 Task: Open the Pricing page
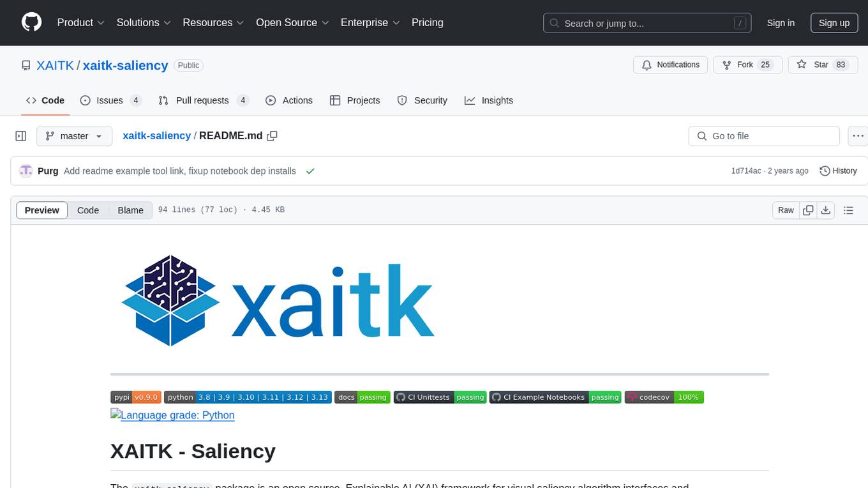428,22
